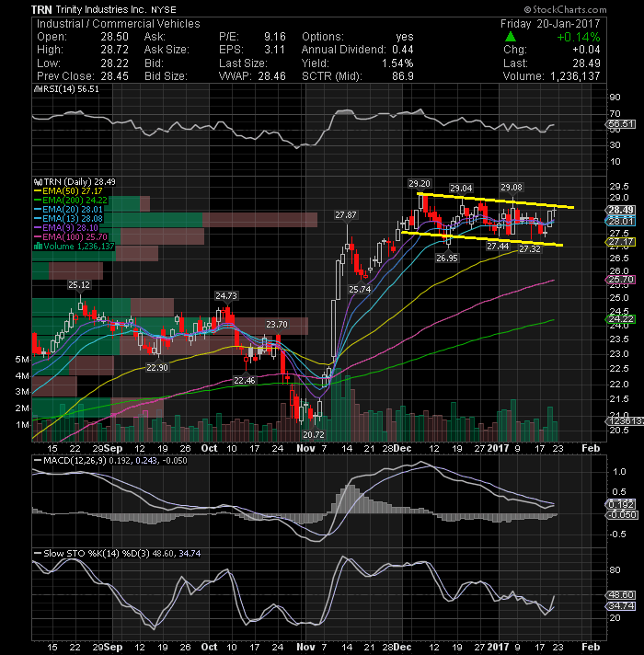This screenshot has width=644, height=655.
Task: Select the Trinity Industries Inc. company name
Action: click(100, 9)
